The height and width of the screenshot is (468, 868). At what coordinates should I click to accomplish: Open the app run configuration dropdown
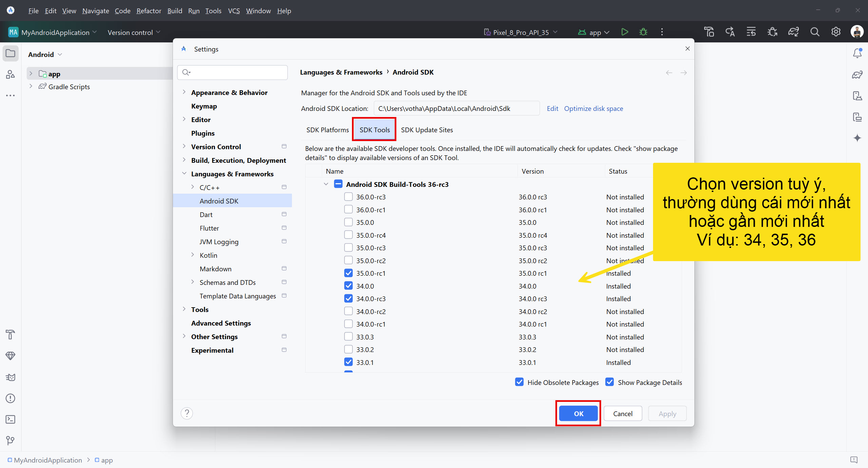click(x=594, y=32)
